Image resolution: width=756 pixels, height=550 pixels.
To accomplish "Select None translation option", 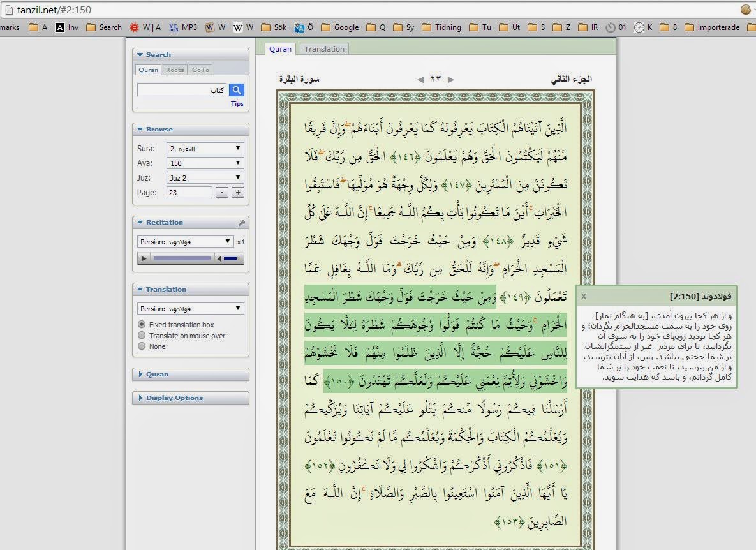I will click(142, 346).
